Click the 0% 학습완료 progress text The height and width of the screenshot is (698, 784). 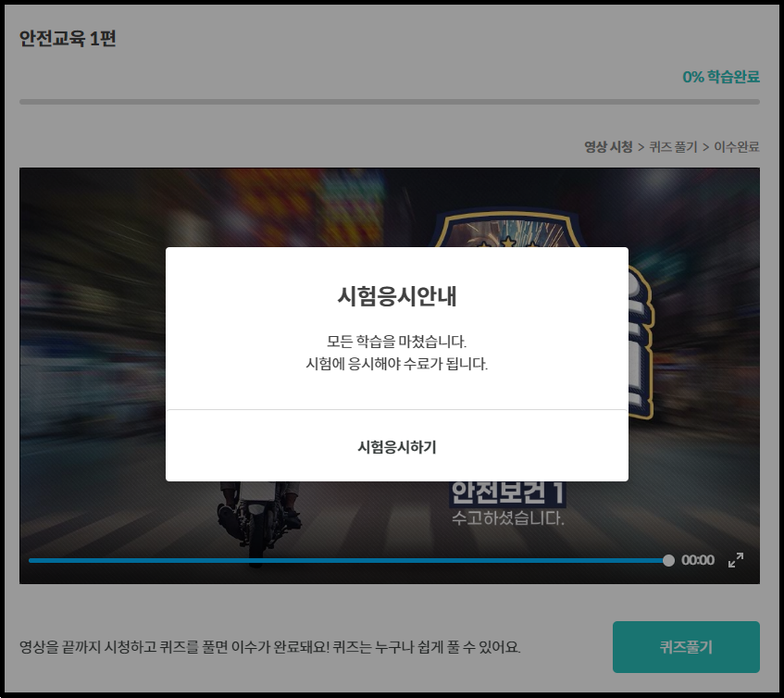(x=721, y=77)
